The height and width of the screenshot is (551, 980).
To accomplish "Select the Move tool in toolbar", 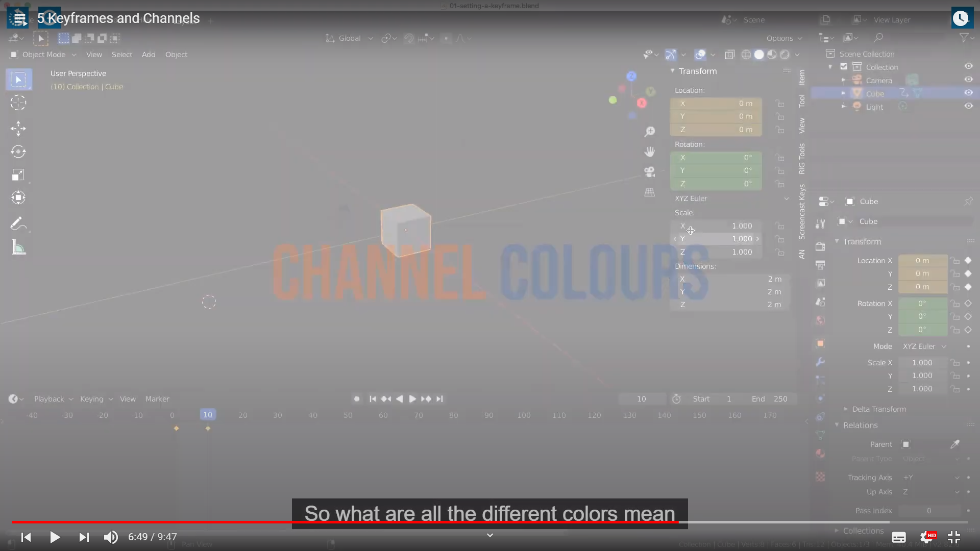I will click(18, 128).
